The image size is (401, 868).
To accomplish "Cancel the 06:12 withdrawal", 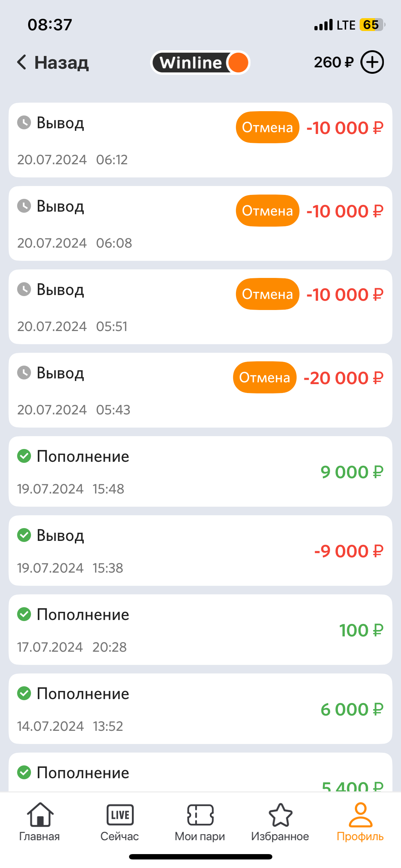I will coord(267,128).
